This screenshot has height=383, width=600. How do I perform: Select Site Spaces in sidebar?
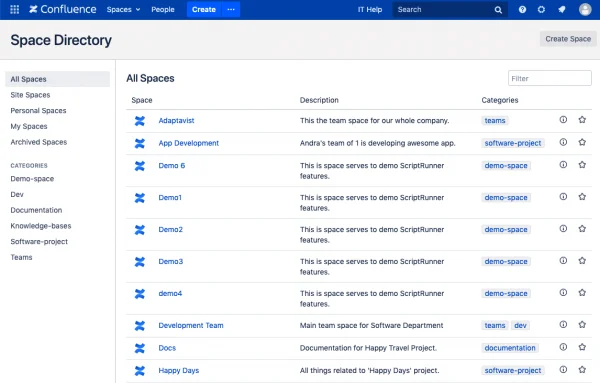(x=30, y=95)
